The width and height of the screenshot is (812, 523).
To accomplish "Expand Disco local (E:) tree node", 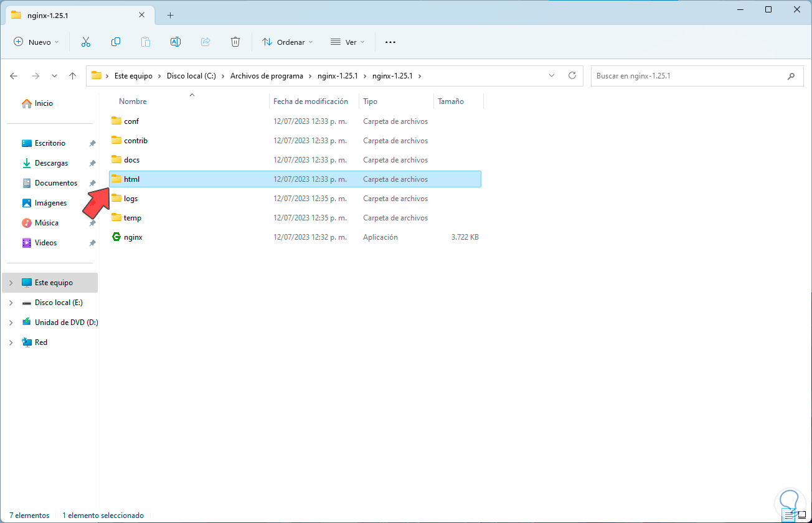I will (11, 303).
